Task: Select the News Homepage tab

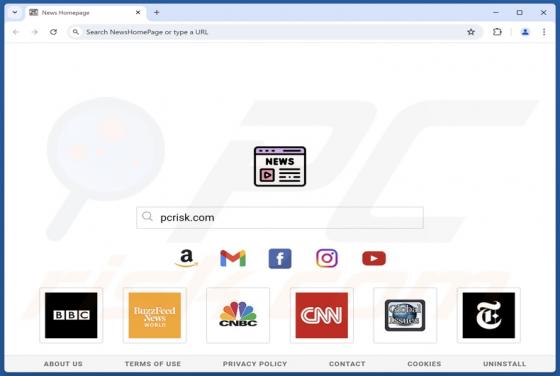Action: pos(85,12)
